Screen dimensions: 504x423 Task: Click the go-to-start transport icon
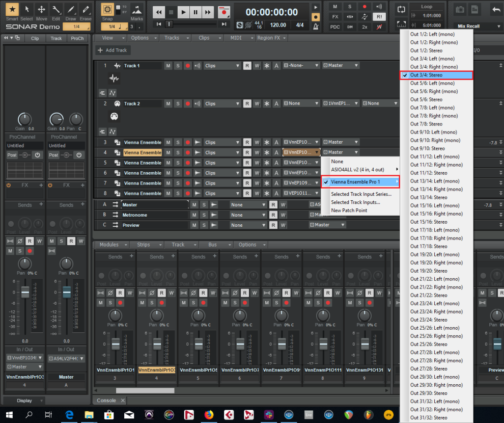(x=159, y=24)
